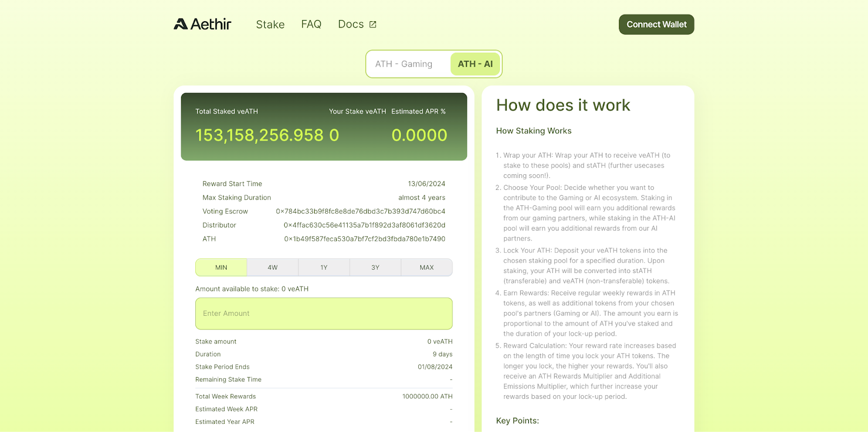This screenshot has height=432, width=868.
Task: Focus the Enter Amount field
Action: (x=324, y=314)
